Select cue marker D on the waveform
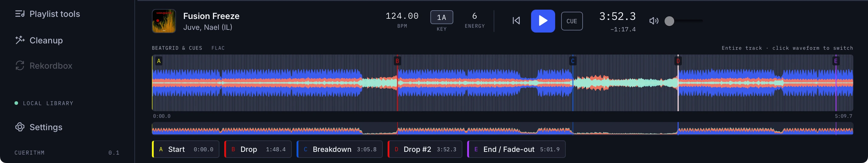This screenshot has width=868, height=163. pyautogui.click(x=678, y=61)
